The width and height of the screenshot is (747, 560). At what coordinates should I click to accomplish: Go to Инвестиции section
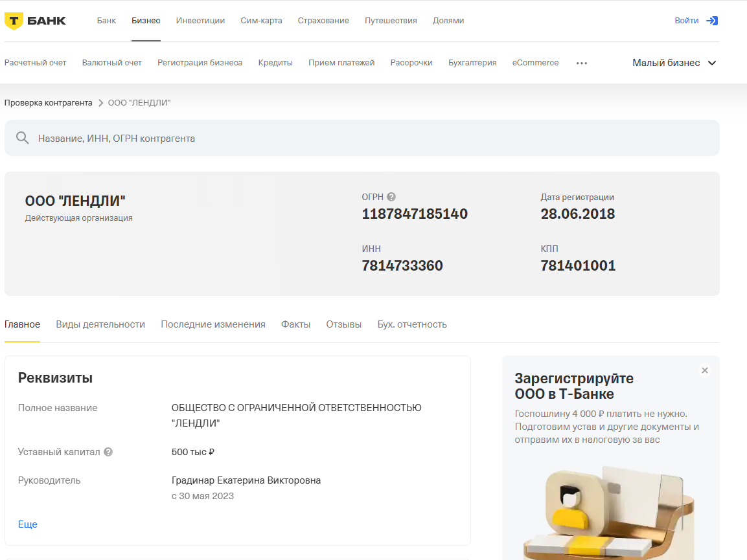click(200, 21)
